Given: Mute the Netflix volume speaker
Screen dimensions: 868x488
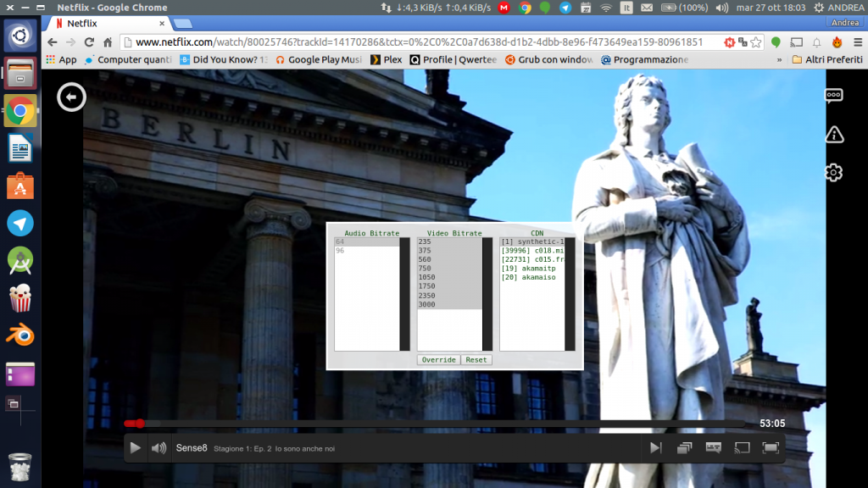Looking at the screenshot, I should [159, 448].
